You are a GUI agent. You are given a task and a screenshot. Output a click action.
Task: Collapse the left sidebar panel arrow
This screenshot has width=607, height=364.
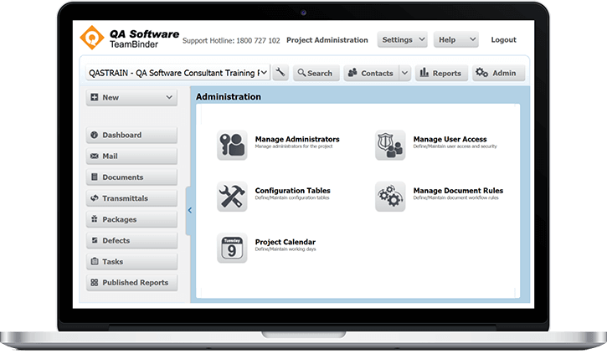[x=190, y=210]
